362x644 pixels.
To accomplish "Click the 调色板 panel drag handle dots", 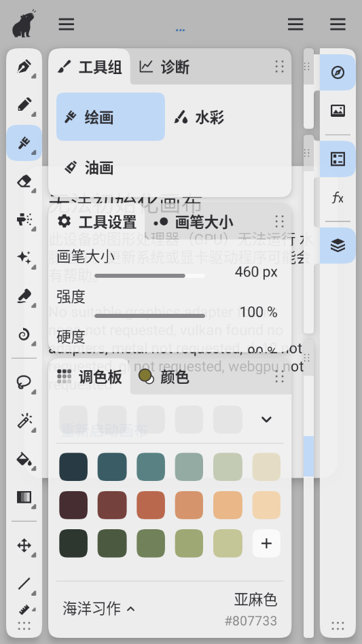I will click(280, 377).
